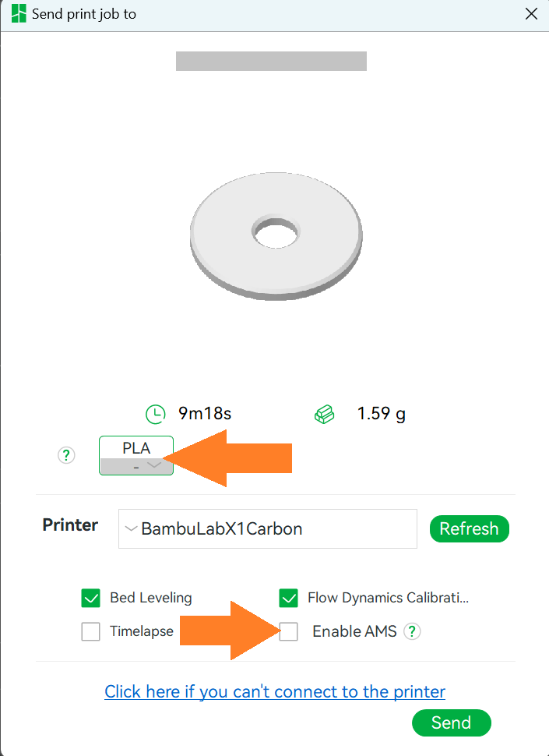Click the clock print time icon
The image size is (549, 756).
coord(156,414)
